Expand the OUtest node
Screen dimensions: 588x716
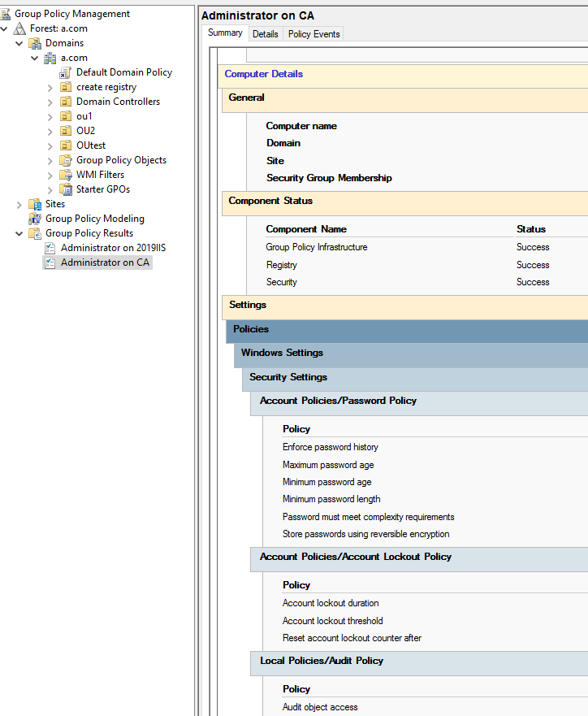click(50, 146)
